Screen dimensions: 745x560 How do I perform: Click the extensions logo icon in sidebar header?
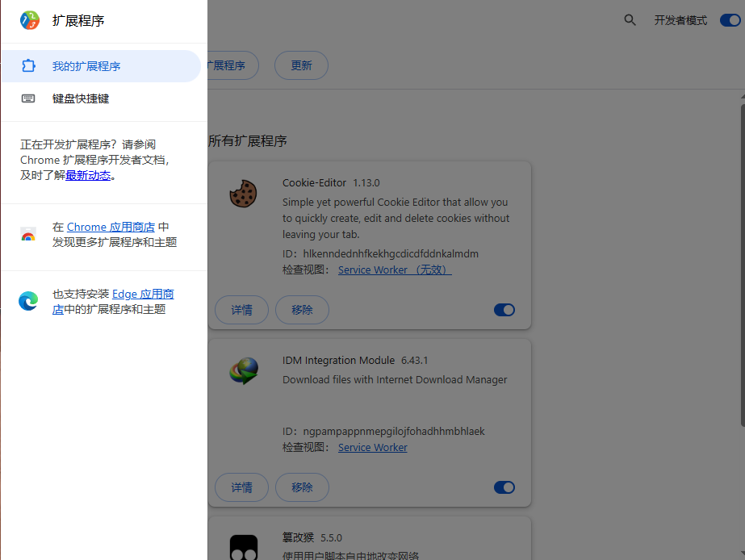29,20
